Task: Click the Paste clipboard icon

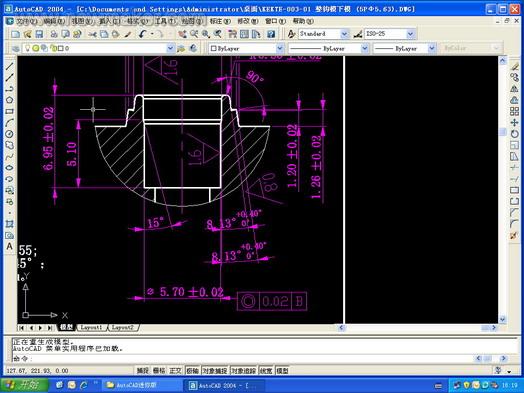Action: [x=116, y=34]
